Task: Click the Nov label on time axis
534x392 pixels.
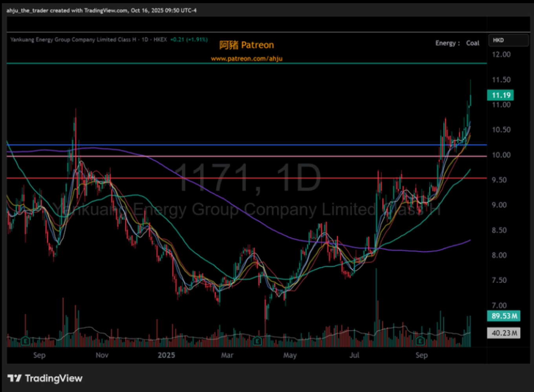Action: [102, 355]
